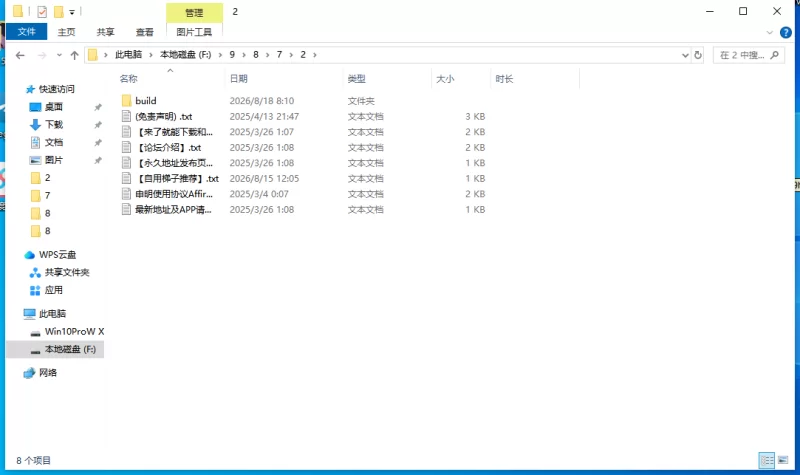Expand the chevron after the final breadcrumb 2
The image size is (800, 475).
point(315,55)
